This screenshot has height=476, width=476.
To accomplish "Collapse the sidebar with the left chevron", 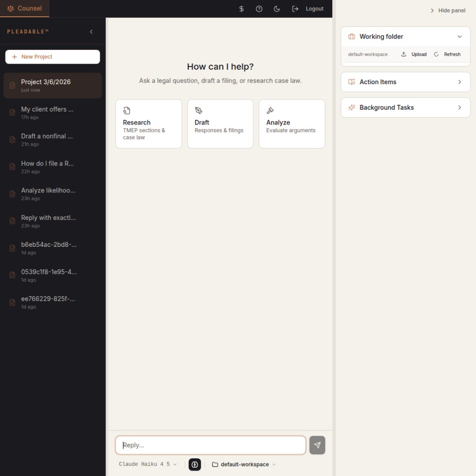I will click(x=91, y=32).
